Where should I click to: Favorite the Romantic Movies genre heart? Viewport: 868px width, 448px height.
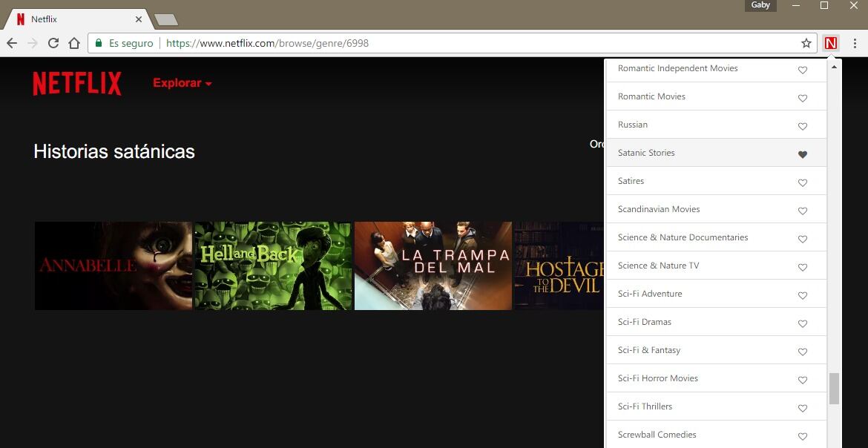click(x=802, y=98)
